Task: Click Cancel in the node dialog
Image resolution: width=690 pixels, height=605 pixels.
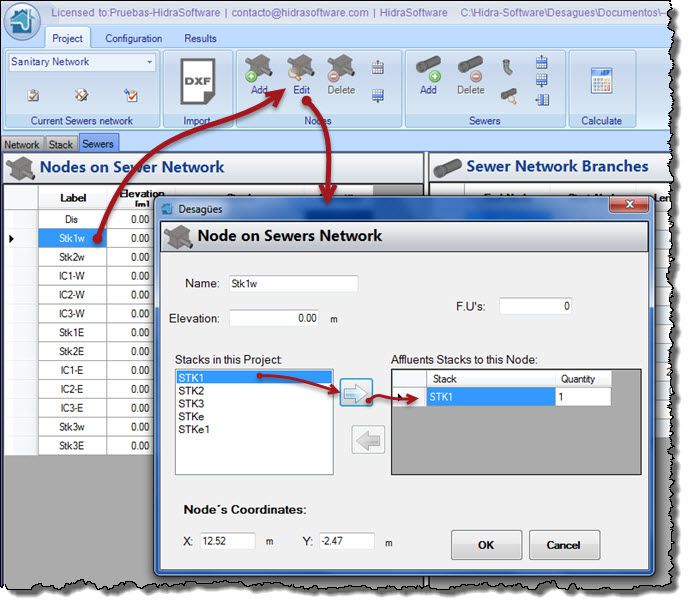Action: pyautogui.click(x=564, y=545)
